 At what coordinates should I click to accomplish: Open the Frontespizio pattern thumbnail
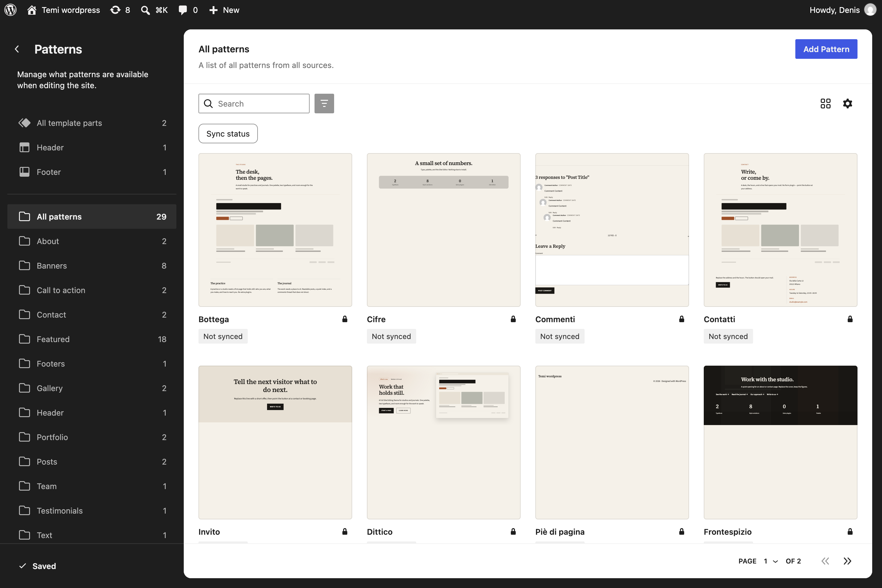(x=780, y=443)
